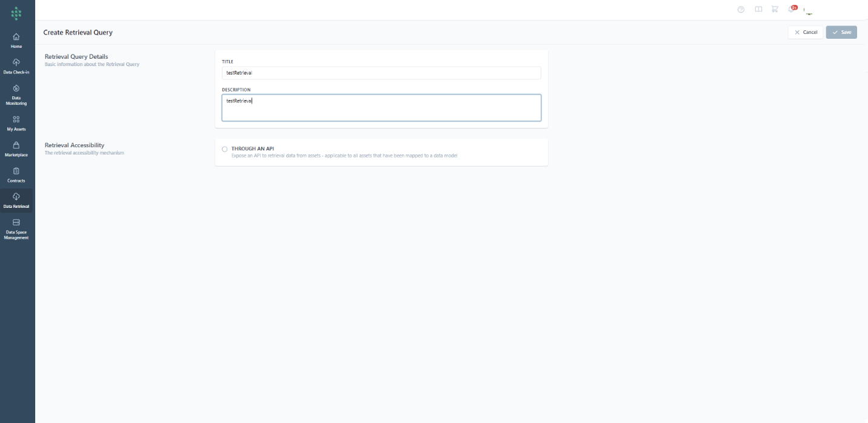Open Data Check-in from the sidebar
The width and height of the screenshot is (868, 423).
click(16, 66)
